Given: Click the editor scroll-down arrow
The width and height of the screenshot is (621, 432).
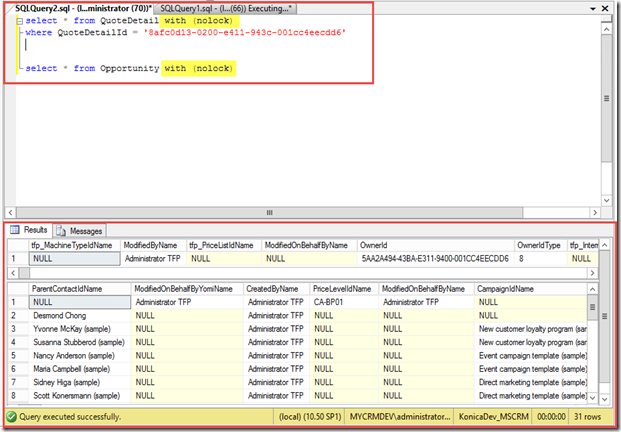Looking at the screenshot, I should click(x=606, y=200).
